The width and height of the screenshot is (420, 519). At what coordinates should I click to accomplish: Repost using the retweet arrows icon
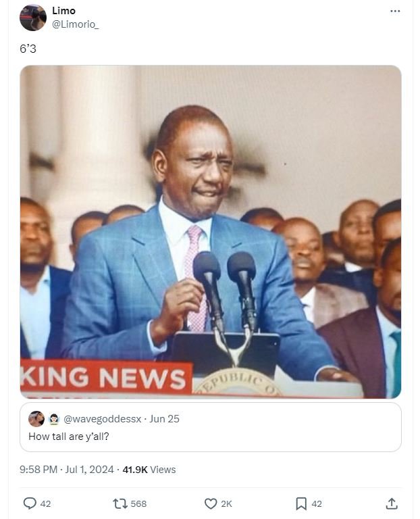(120, 503)
